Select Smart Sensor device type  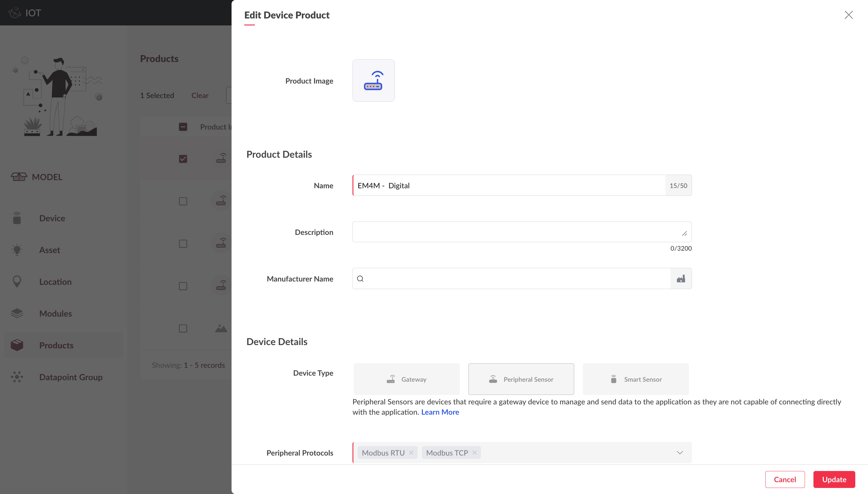point(635,379)
